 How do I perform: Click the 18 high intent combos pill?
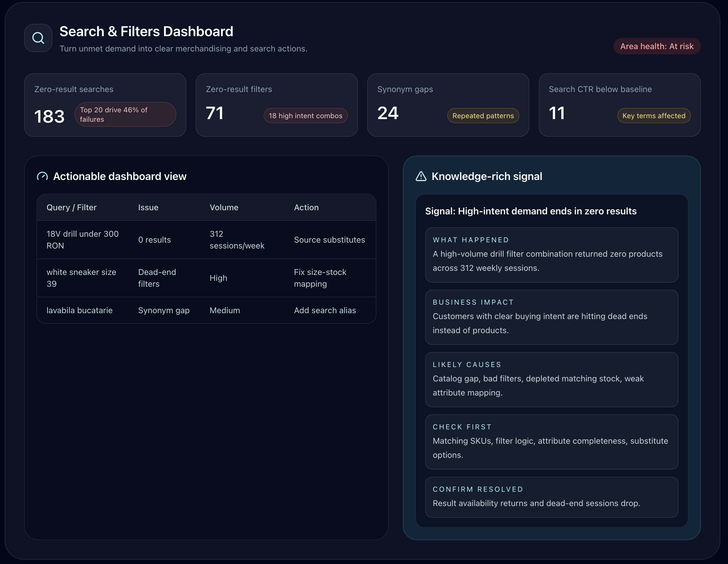[x=305, y=116]
